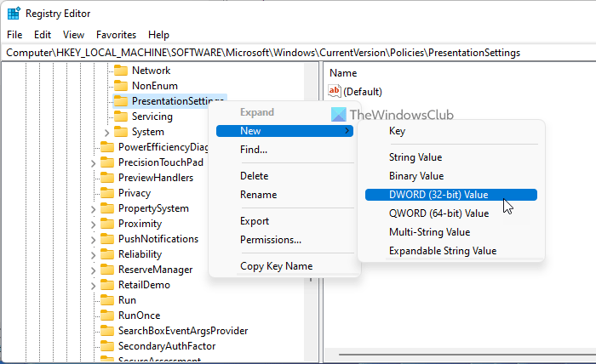Click the values pane horizontal scrollbar
Image resolution: width=596 pixels, height=364 pixels.
tap(467, 355)
